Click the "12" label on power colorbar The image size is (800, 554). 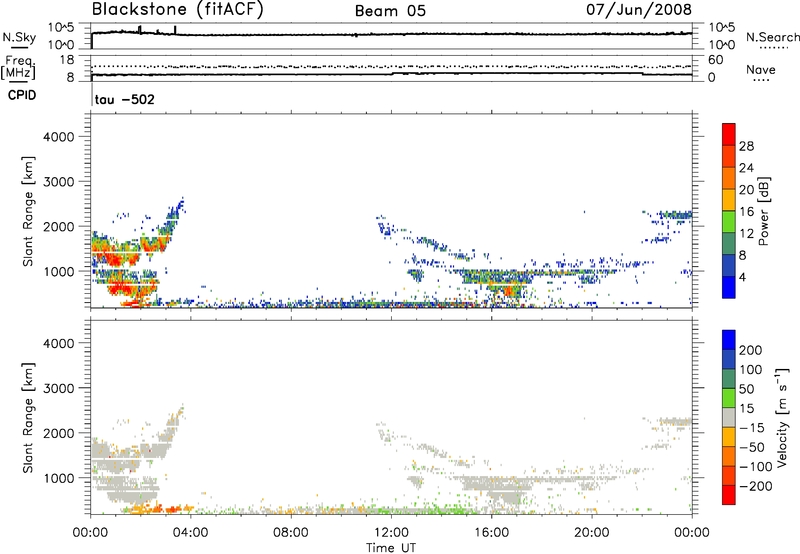click(746, 234)
